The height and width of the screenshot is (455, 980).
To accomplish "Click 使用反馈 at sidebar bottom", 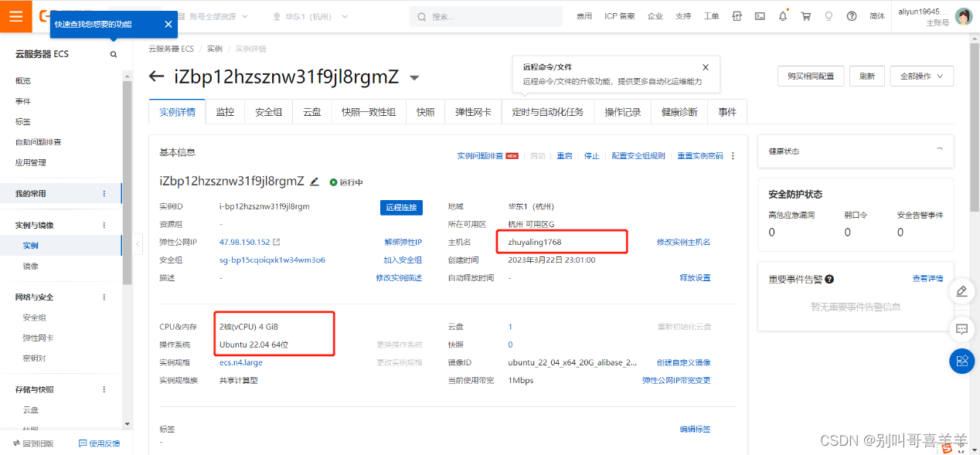I will coord(100,443).
